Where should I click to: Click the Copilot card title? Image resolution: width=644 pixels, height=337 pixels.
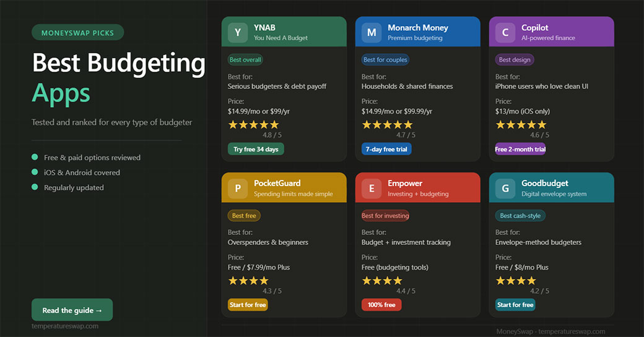tap(535, 28)
